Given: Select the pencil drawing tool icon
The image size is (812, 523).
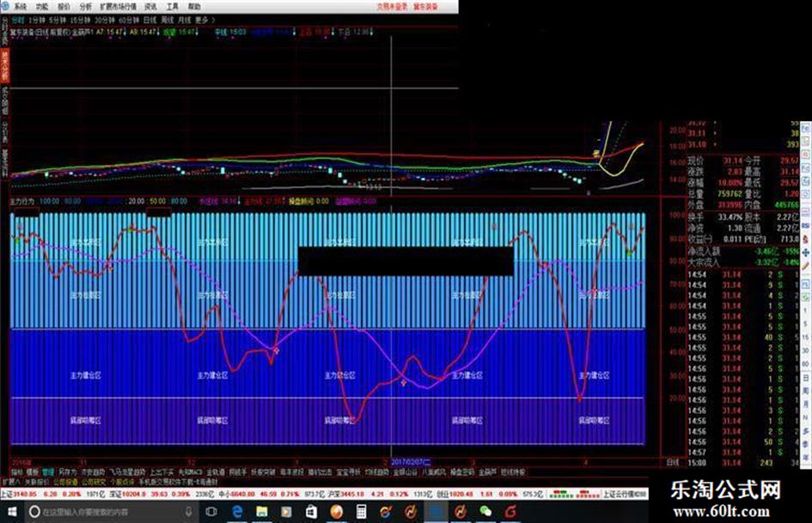Looking at the screenshot, I should click(x=806, y=265).
